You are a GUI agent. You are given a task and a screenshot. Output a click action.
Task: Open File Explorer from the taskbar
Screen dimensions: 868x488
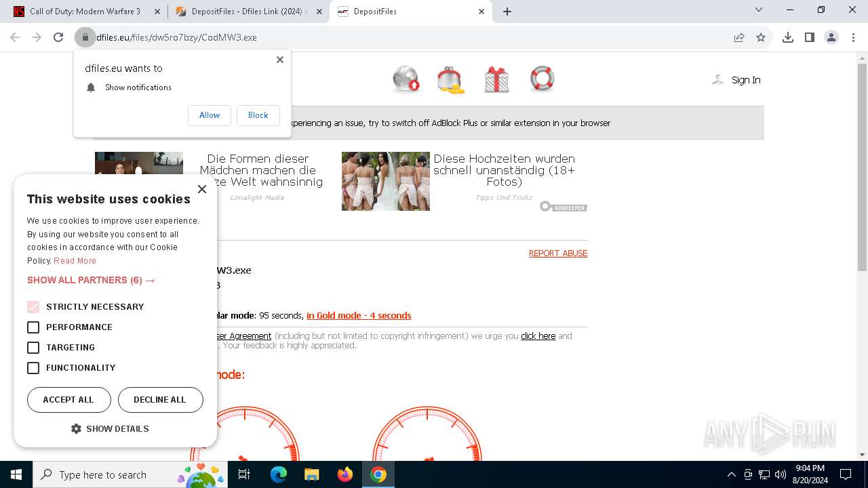[312, 474]
